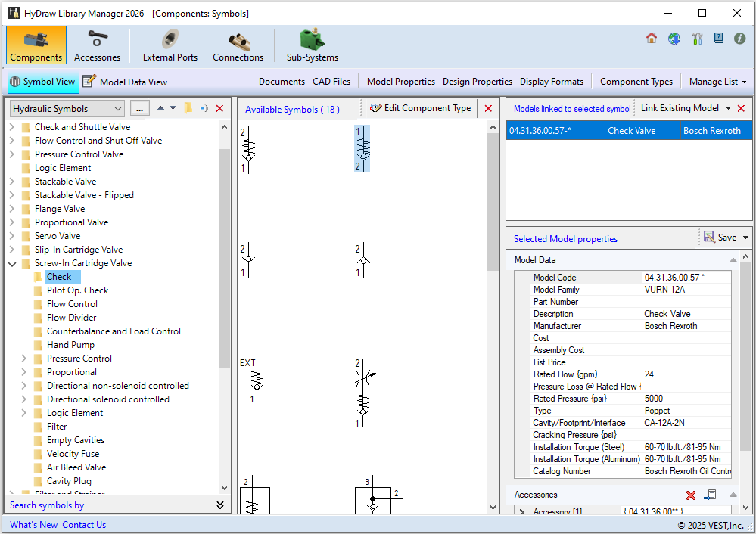Open Link Existing Model dropdown arrow
This screenshot has width=756, height=534.
728,108
